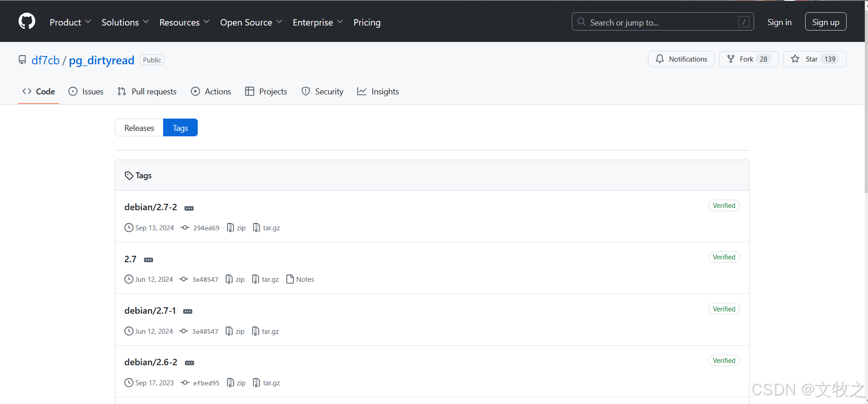Screen dimensions: 868x404
Task: Click the Sep 13, 2024 date text
Action: click(x=154, y=228)
